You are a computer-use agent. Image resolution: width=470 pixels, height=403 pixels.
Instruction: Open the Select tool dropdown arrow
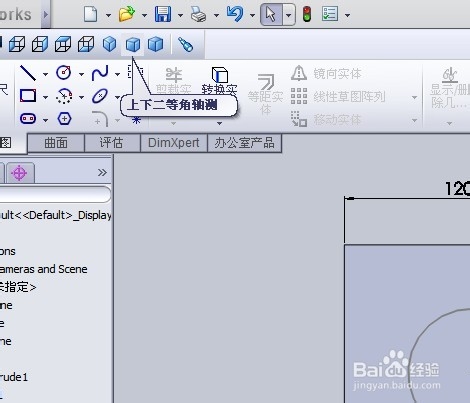(289, 15)
